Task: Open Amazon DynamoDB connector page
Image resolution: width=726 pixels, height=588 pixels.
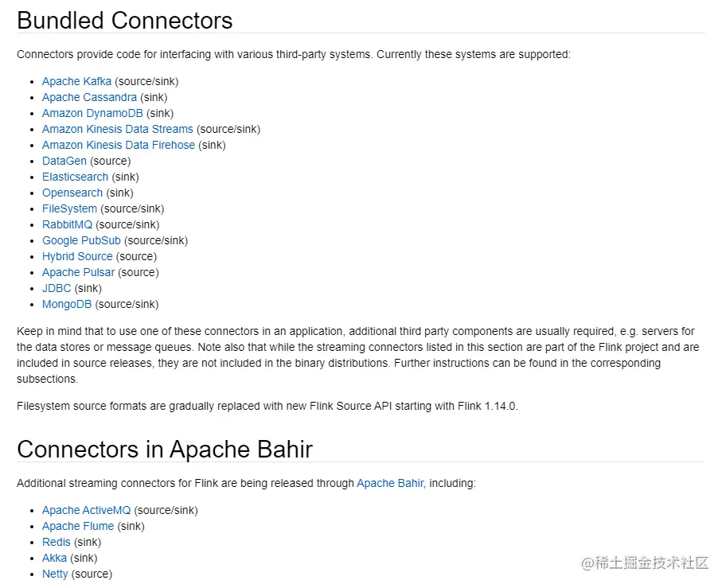Action: (x=92, y=113)
